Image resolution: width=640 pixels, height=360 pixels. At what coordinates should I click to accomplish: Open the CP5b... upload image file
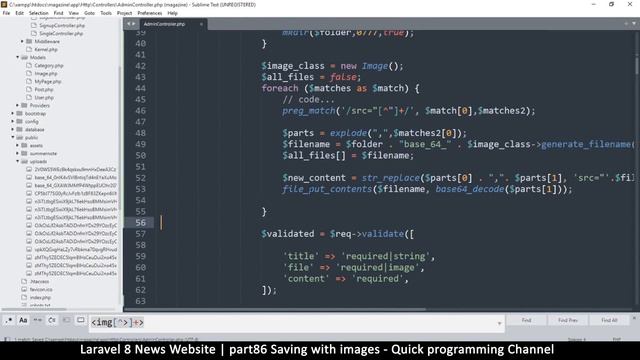76,193
